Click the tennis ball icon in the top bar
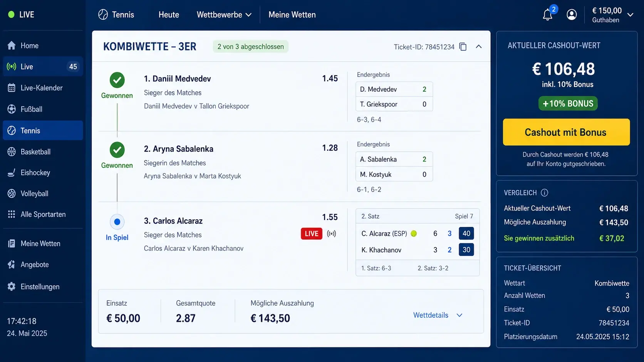 (x=103, y=15)
